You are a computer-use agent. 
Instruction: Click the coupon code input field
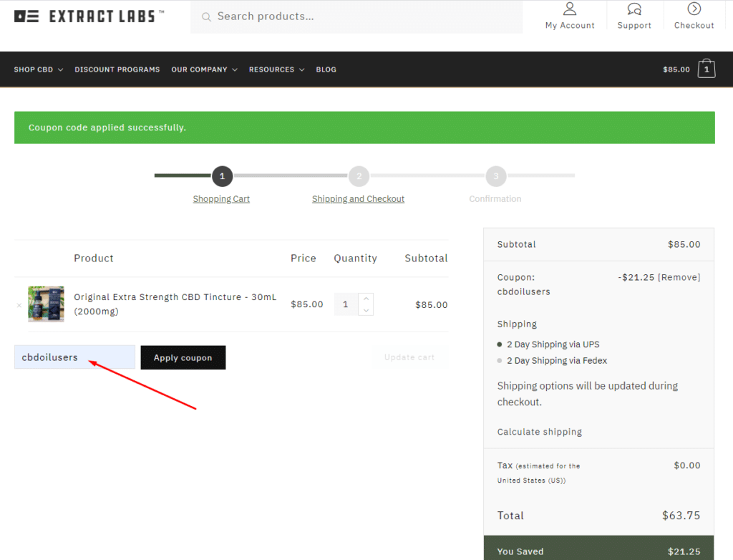pyautogui.click(x=74, y=357)
